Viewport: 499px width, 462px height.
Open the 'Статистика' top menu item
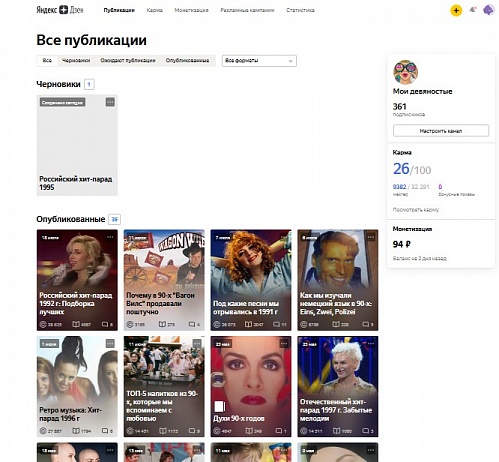(300, 10)
